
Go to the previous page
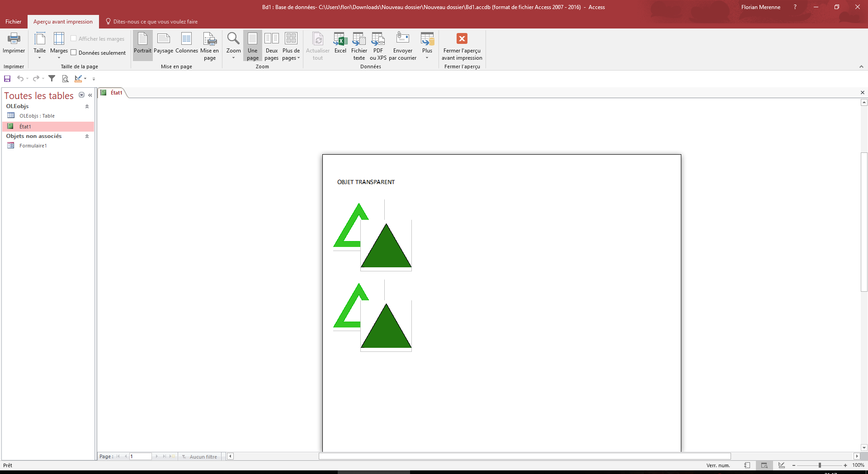click(126, 456)
